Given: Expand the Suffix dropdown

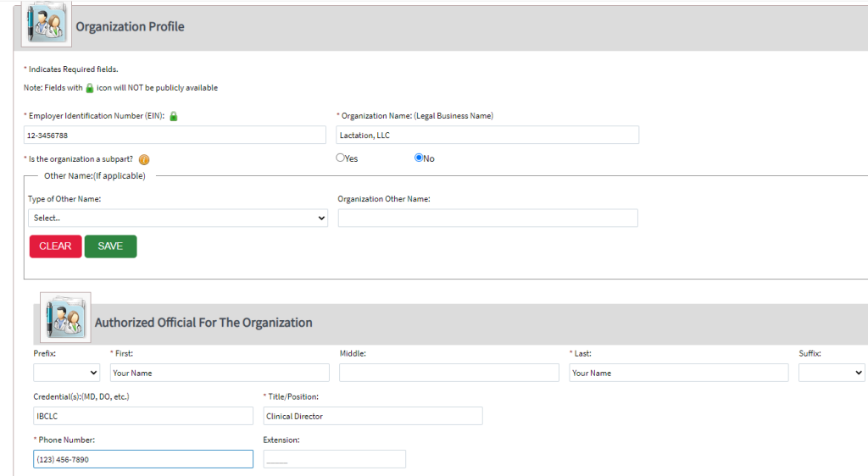Looking at the screenshot, I should coord(831,373).
